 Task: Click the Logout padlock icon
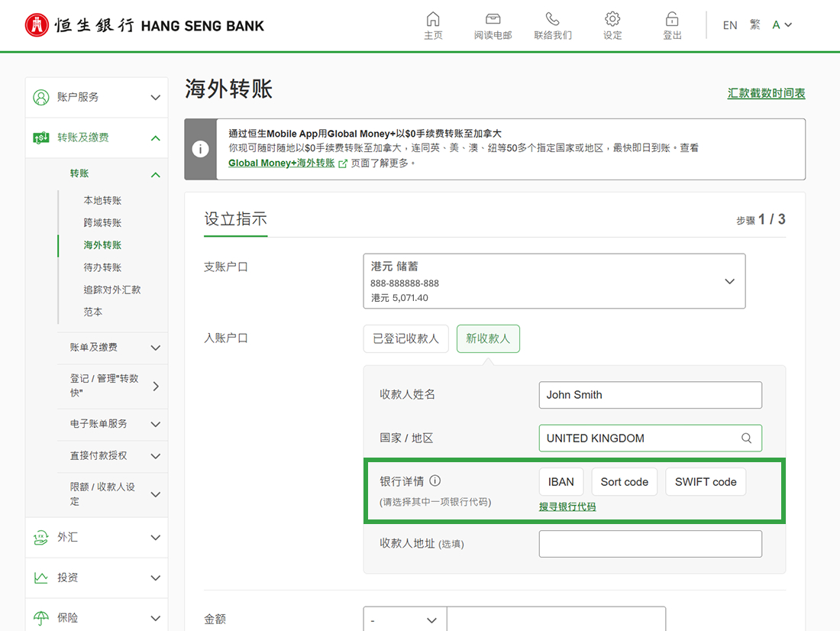[672, 19]
